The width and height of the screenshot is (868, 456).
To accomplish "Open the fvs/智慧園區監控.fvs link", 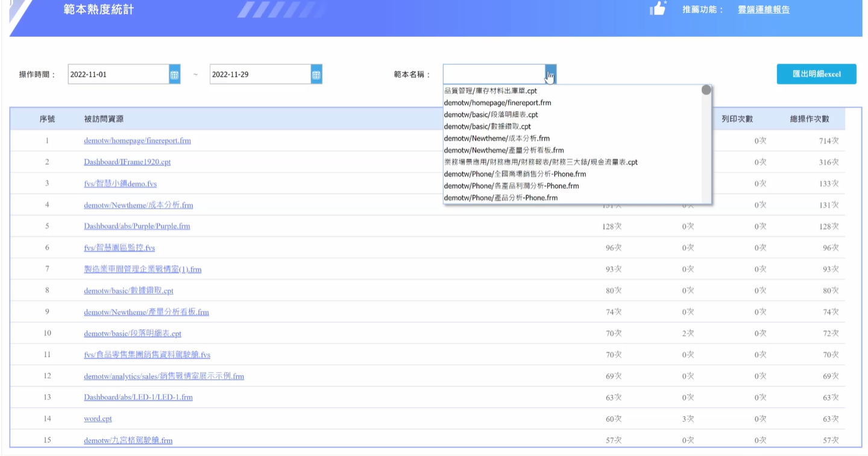I will click(x=119, y=248).
